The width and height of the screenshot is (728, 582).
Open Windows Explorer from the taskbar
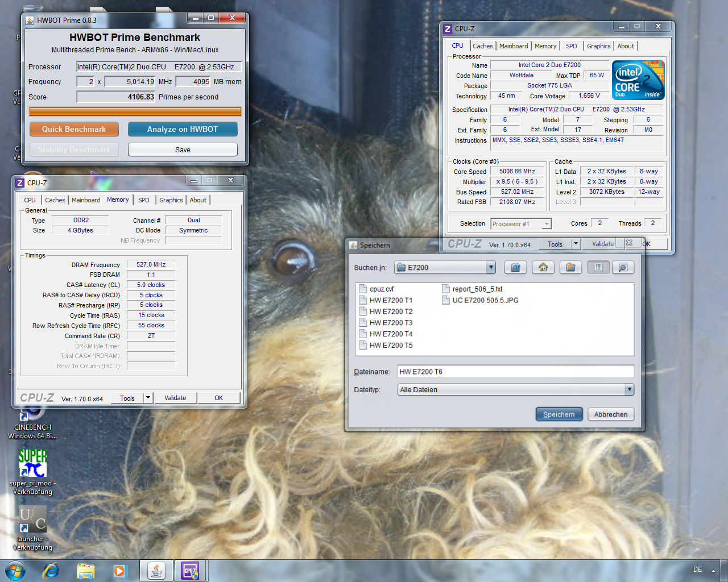tap(85, 571)
